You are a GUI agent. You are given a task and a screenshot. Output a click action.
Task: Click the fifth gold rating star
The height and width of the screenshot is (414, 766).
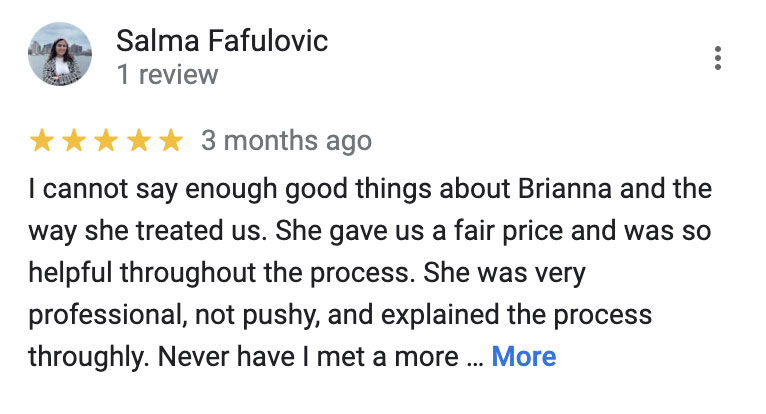click(171, 140)
